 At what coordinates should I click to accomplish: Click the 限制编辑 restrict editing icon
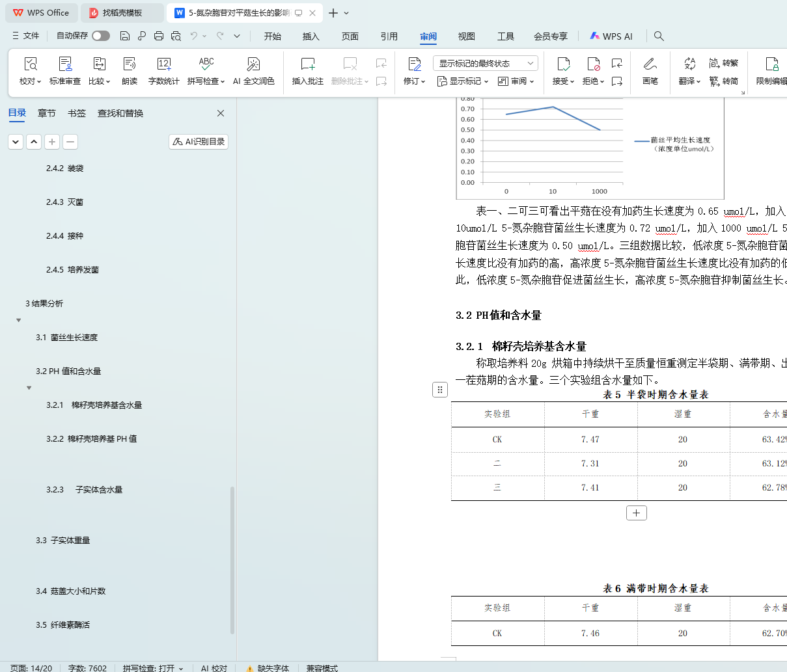pyautogui.click(x=772, y=64)
